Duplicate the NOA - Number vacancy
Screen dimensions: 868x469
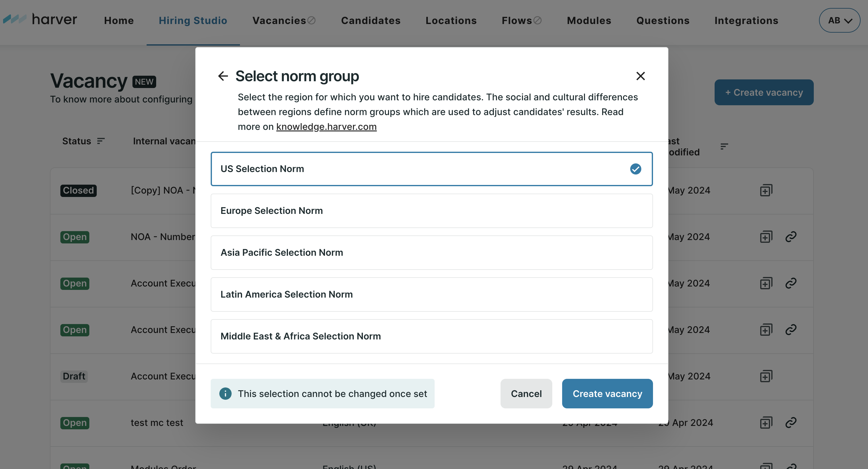pyautogui.click(x=766, y=237)
